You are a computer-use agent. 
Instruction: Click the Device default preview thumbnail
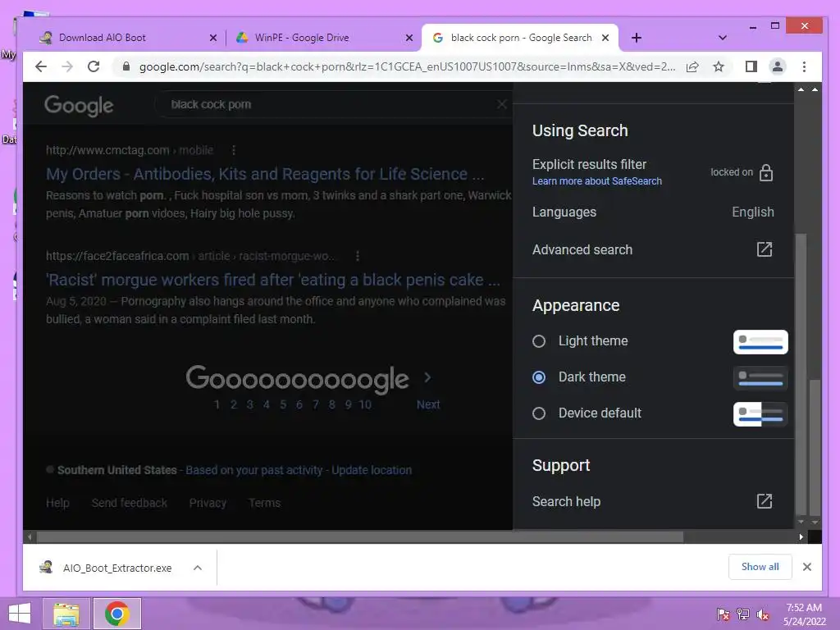(x=760, y=413)
